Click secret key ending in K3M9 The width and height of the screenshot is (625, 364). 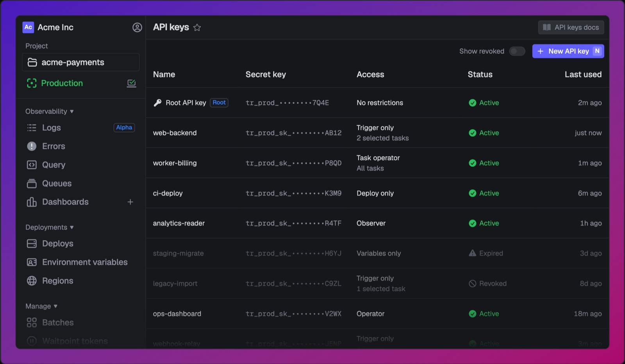(294, 193)
